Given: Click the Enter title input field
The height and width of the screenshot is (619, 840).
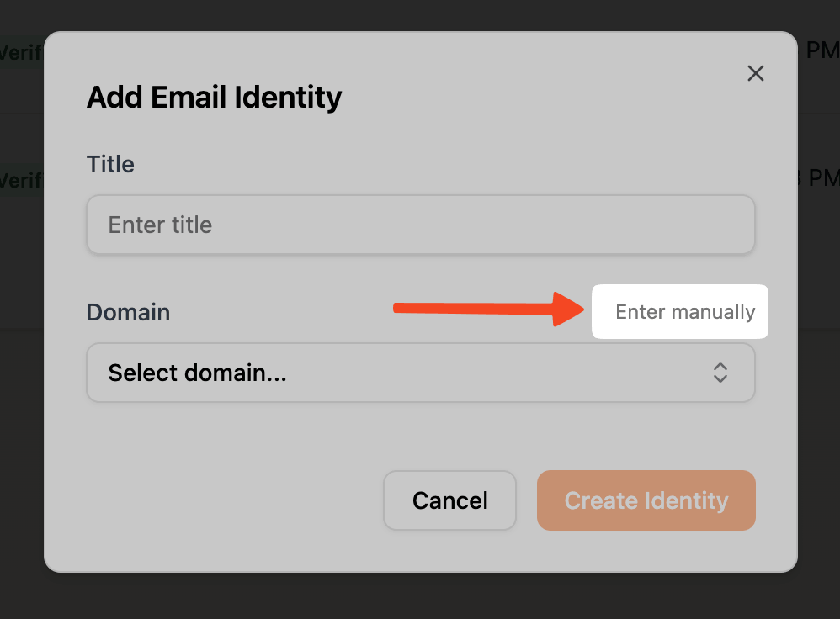Looking at the screenshot, I should [x=420, y=225].
